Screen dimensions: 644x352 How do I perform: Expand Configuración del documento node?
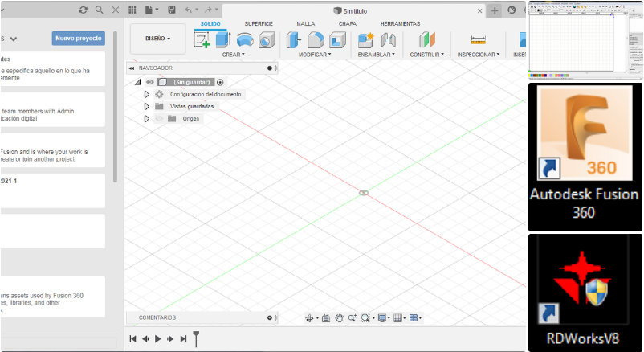147,95
